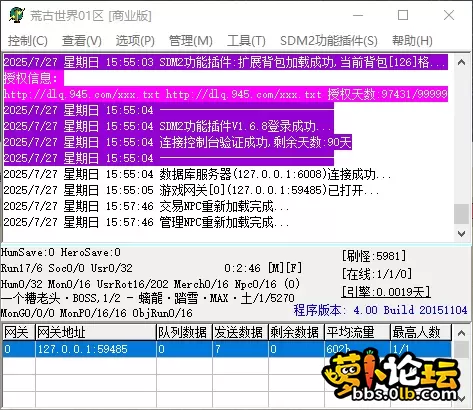
Task: Select the 数据库服务器 连接成功 log line
Action: 197,174
